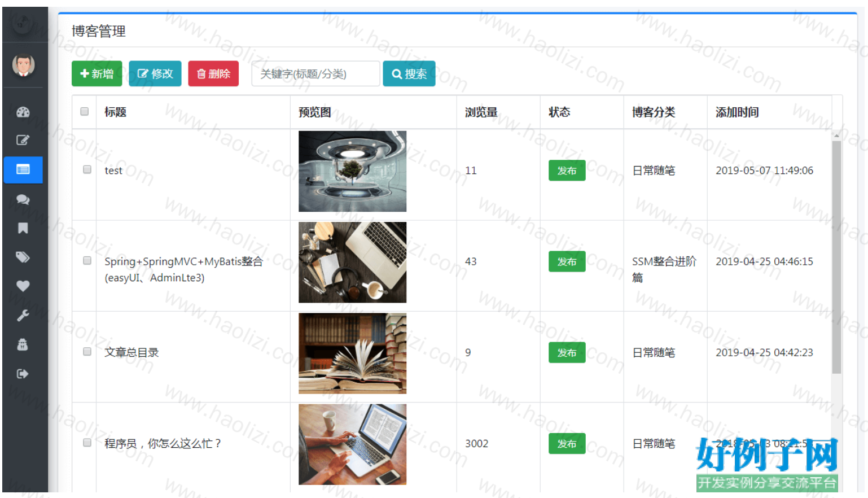Open the comments chat bubble icon

pyautogui.click(x=23, y=199)
